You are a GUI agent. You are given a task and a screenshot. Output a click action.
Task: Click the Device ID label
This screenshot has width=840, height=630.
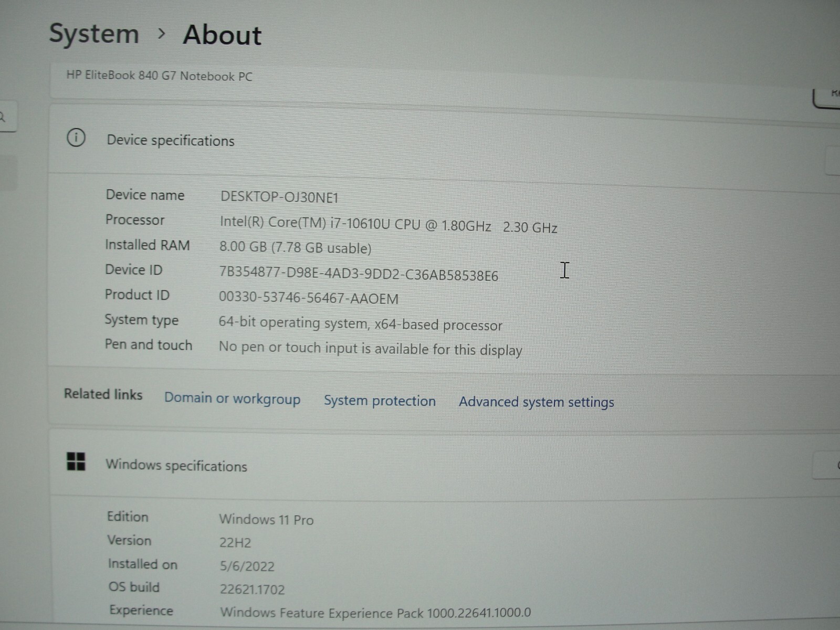click(133, 269)
